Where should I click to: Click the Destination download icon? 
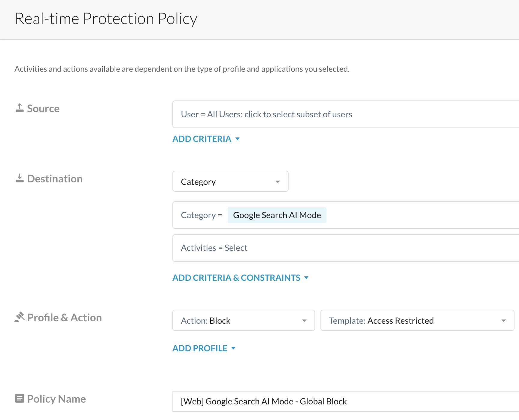click(x=20, y=178)
